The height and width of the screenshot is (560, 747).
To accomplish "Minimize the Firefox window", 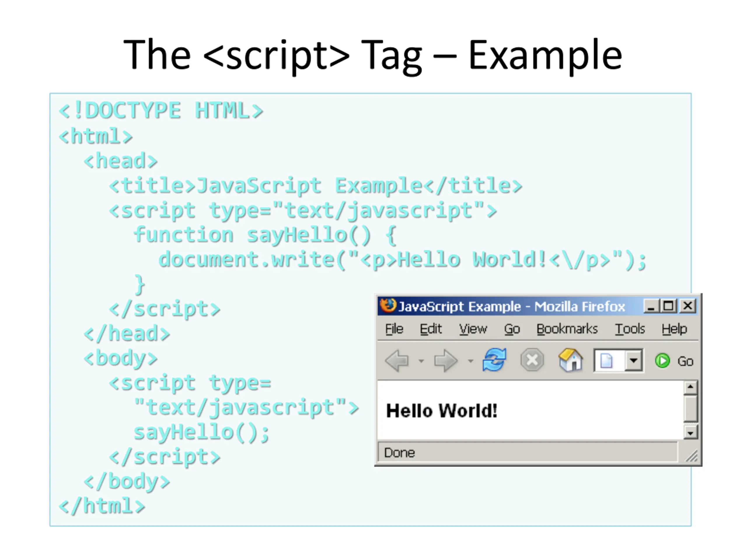I will tap(651, 306).
